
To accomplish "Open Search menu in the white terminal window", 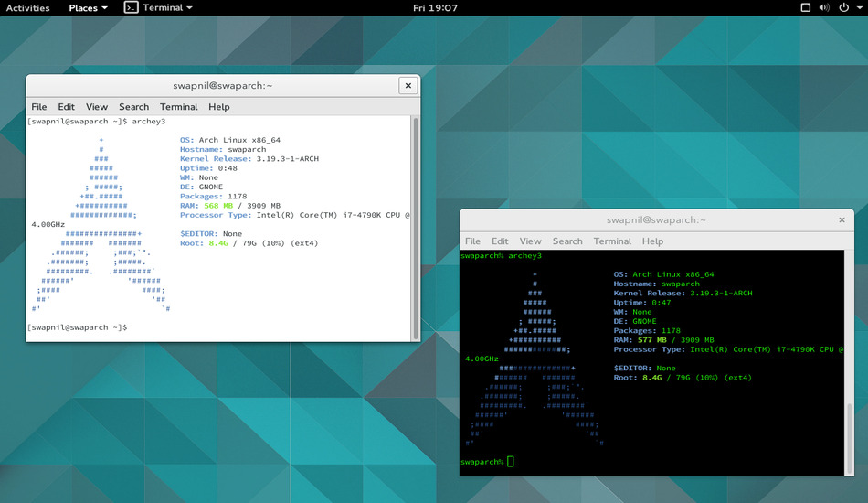I will [x=134, y=107].
